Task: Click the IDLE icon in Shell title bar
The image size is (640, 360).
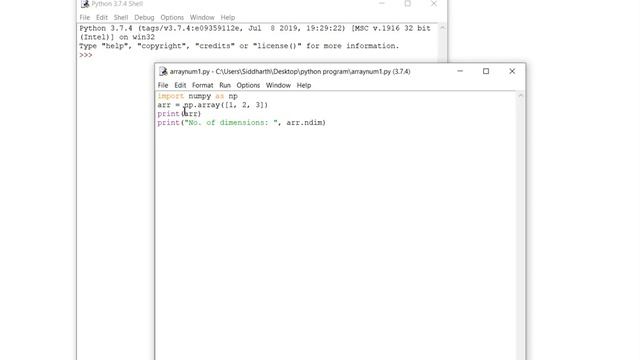Action: [x=85, y=4]
